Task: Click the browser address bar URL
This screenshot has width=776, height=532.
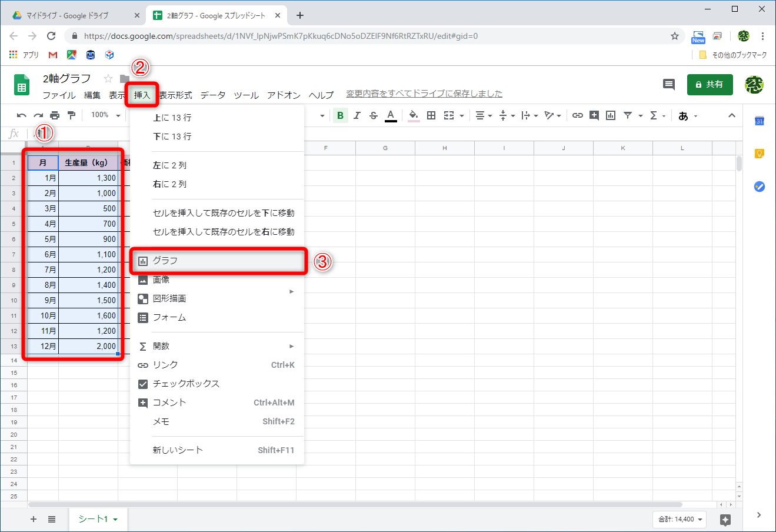Action: [281, 36]
